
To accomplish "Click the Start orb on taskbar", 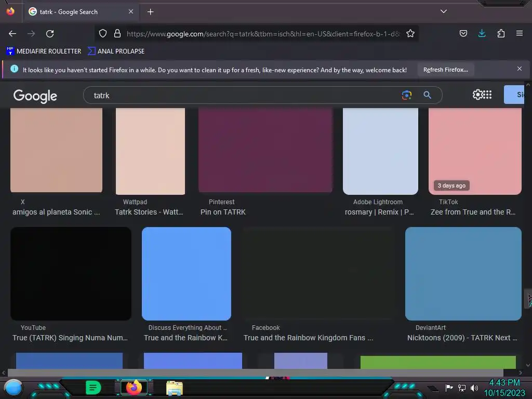I will tap(14, 388).
